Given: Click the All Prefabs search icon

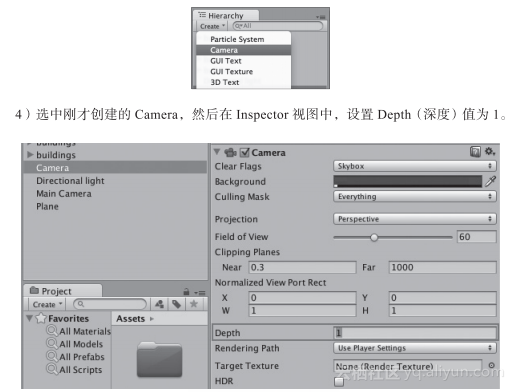Looking at the screenshot, I should click(x=52, y=356).
